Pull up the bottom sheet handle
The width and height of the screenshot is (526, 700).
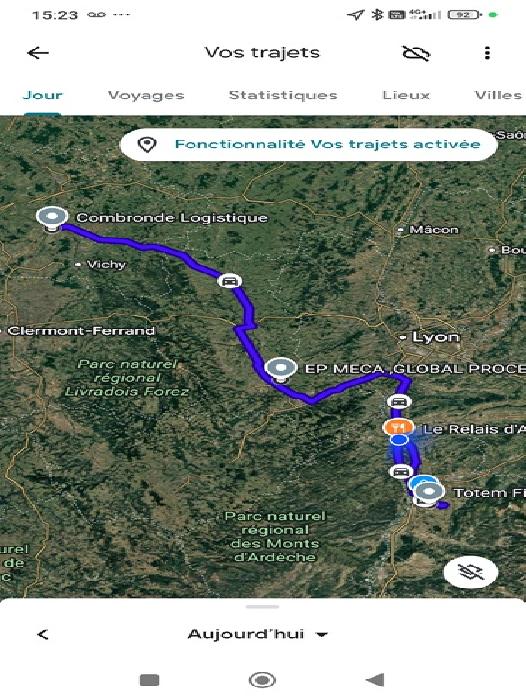point(263,607)
